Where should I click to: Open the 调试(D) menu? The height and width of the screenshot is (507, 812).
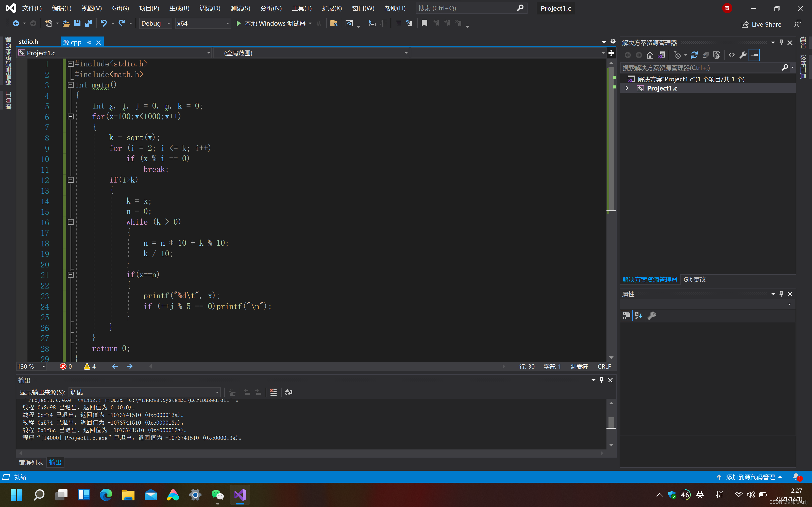coord(210,8)
